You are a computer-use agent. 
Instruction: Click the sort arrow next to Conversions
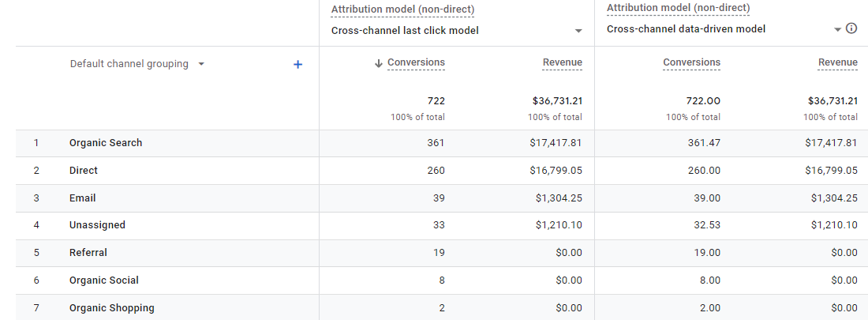tap(379, 63)
